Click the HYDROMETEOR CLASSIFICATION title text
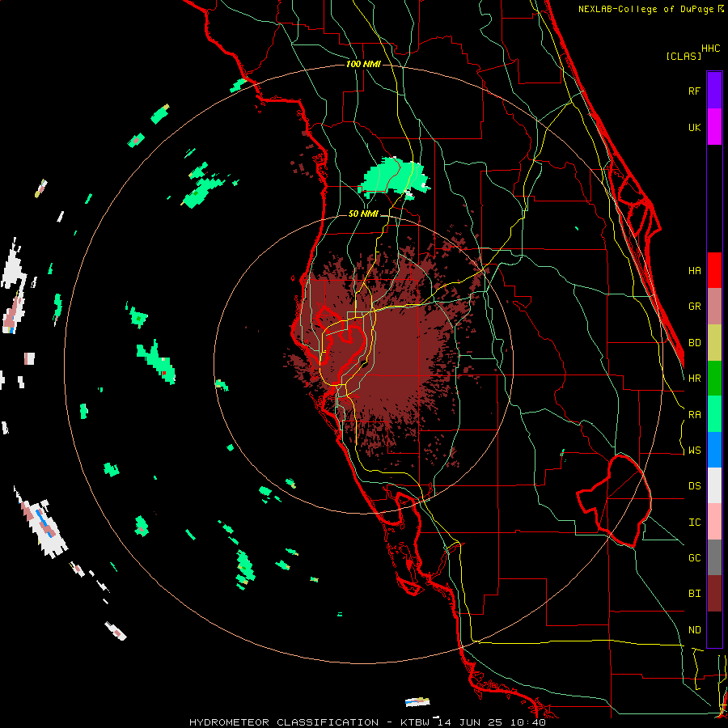The image size is (728, 728). tap(284, 722)
